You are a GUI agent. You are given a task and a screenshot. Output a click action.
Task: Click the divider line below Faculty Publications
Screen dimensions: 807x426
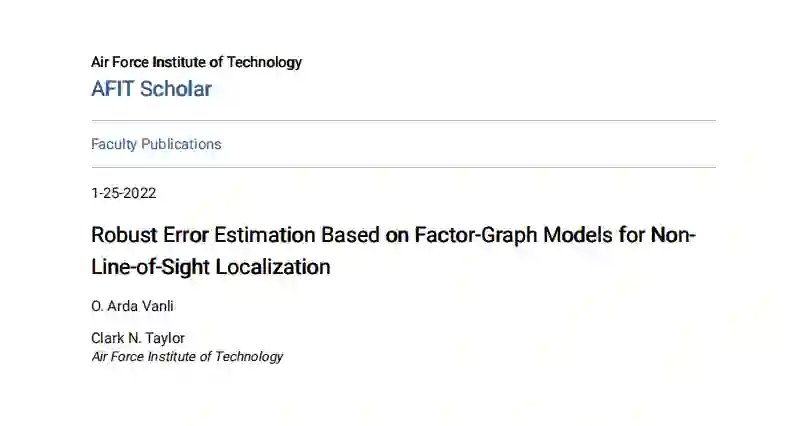tap(403, 167)
